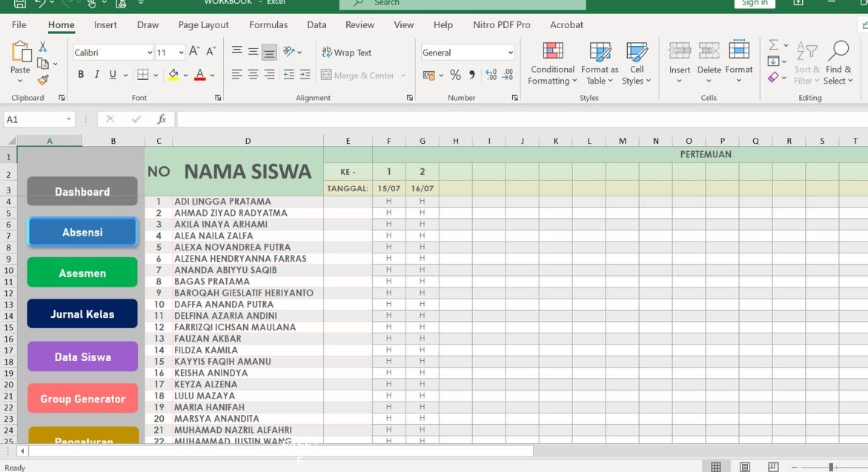Switch to Page Break Preview icon

coord(773,467)
